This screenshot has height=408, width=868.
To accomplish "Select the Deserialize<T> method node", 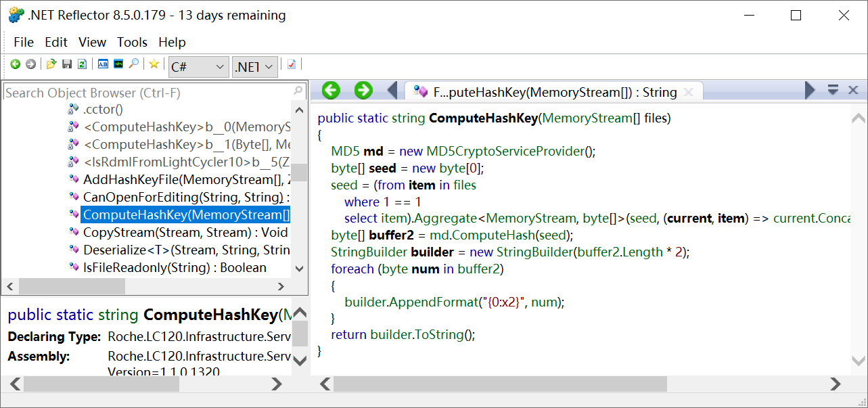I will click(187, 250).
